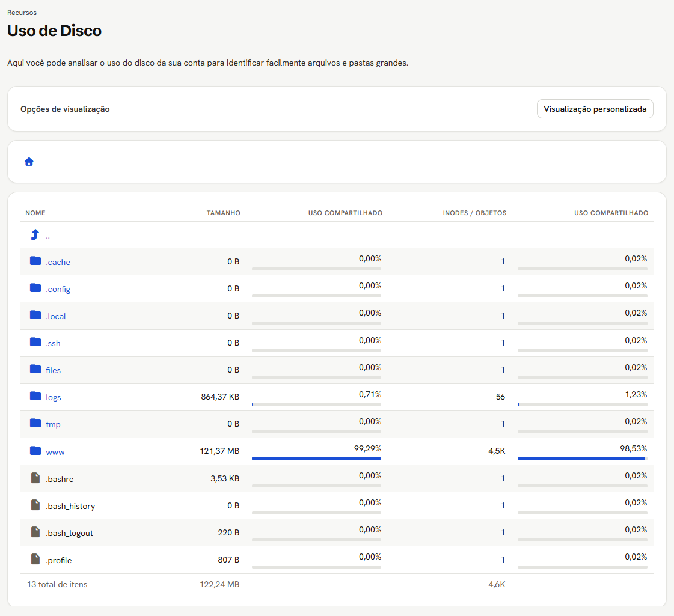
Task: Click the logs inodes usage bar
Action: click(583, 404)
